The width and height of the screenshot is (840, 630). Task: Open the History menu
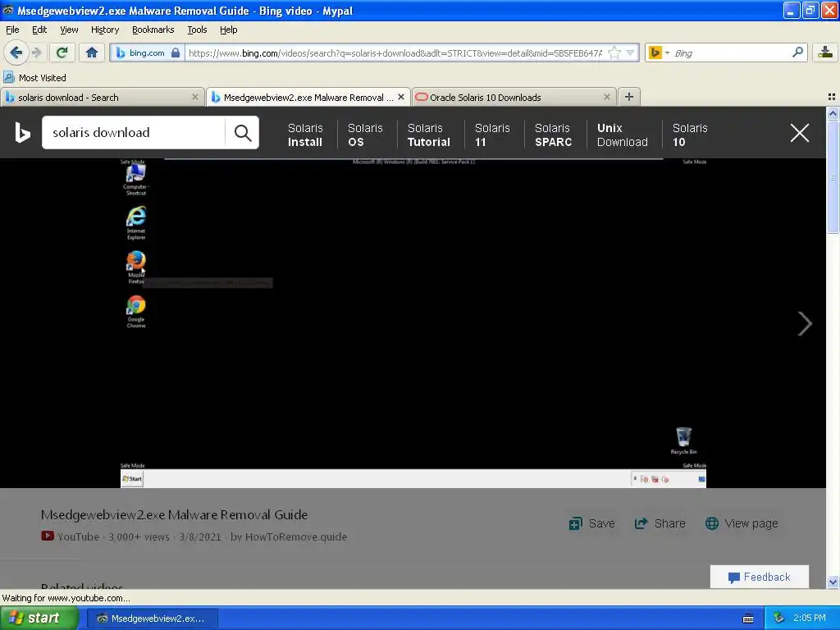[105, 30]
